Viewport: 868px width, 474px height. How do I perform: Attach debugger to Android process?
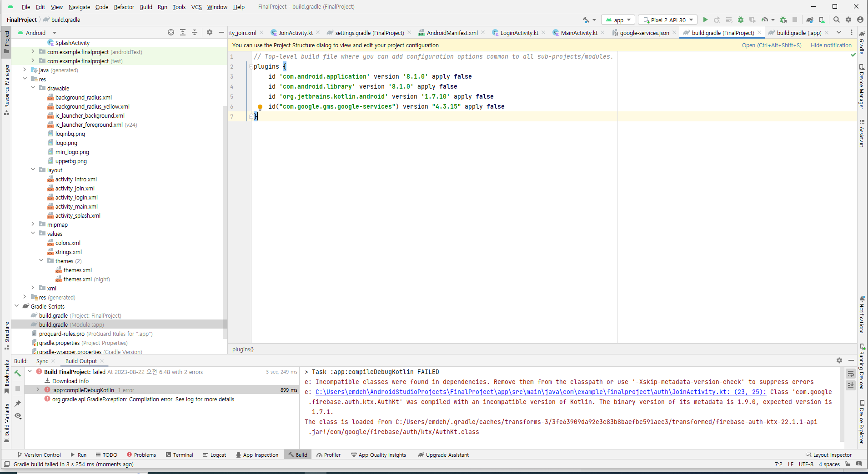click(x=783, y=20)
